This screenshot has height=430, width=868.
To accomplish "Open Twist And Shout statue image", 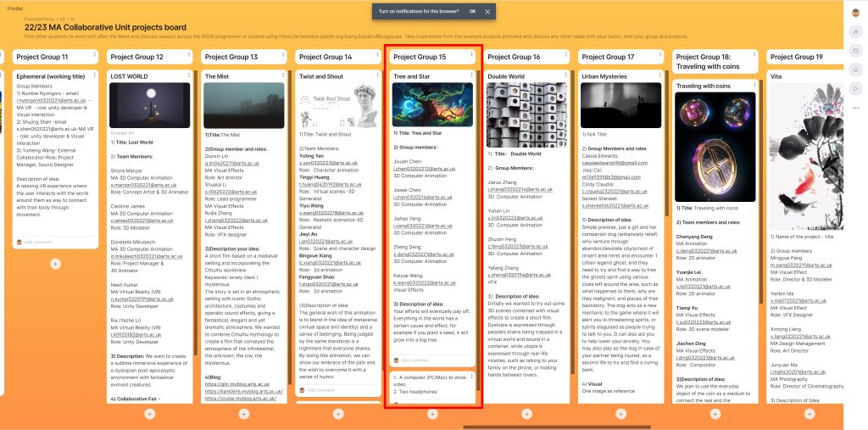I will click(x=338, y=105).
